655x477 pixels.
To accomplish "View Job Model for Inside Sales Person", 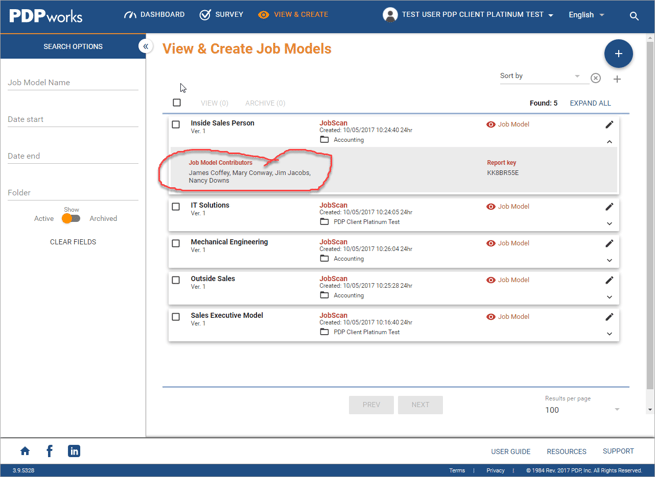I will click(x=508, y=124).
